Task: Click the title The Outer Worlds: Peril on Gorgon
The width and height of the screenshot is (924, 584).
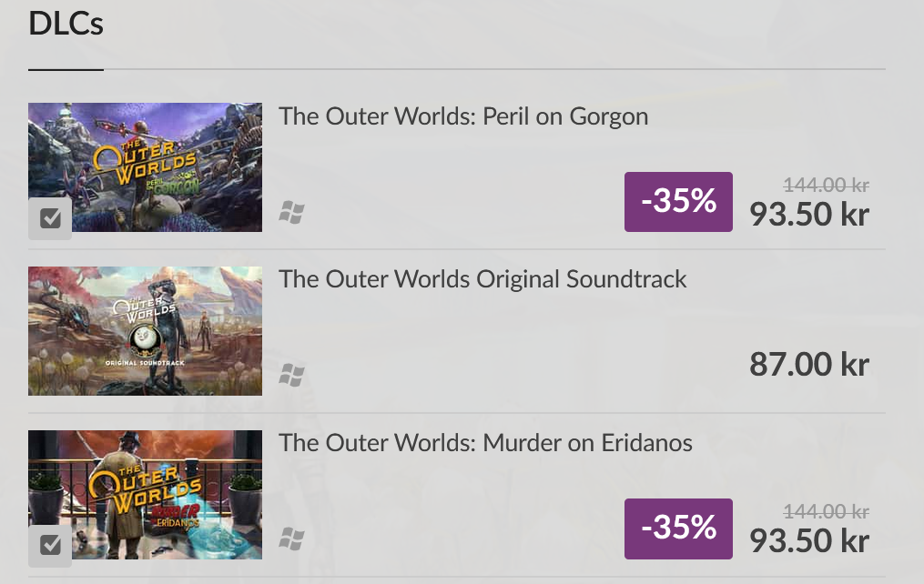Action: (x=463, y=116)
